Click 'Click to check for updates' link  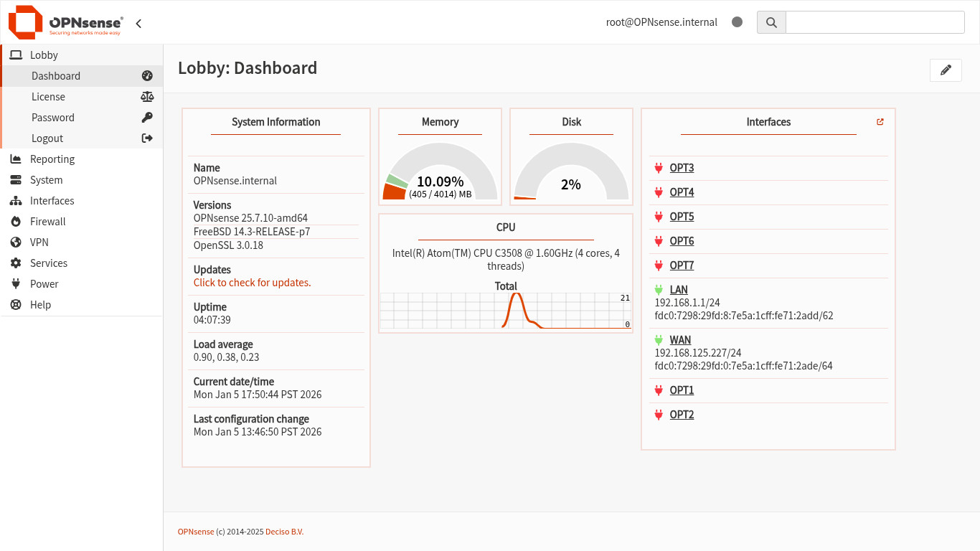coord(253,283)
